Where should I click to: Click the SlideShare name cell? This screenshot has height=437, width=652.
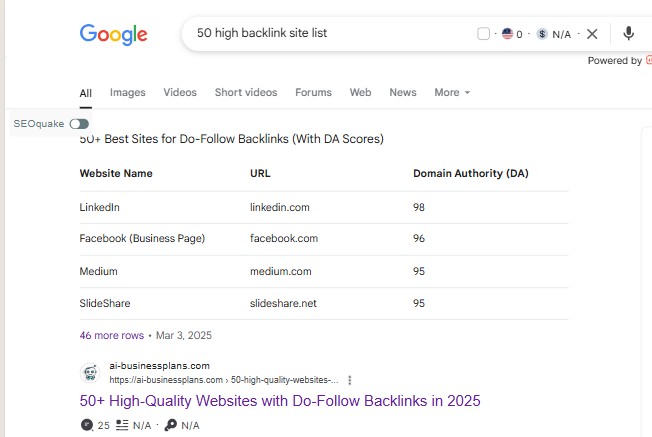(x=105, y=303)
